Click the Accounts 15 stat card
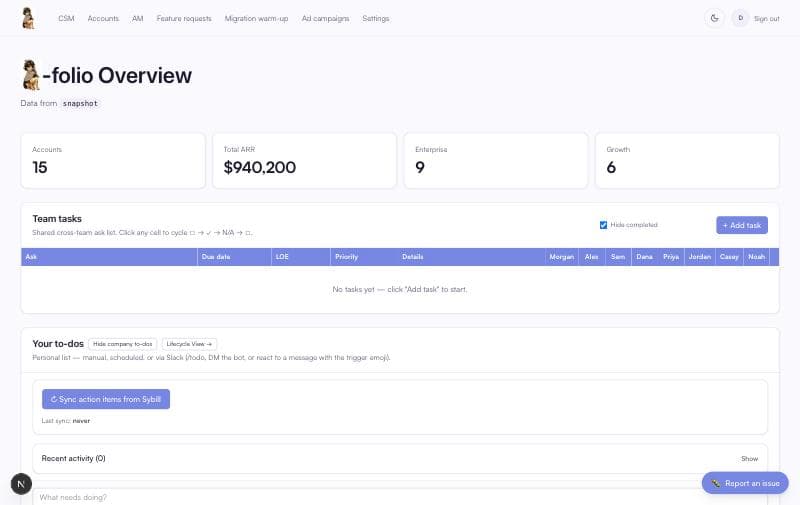Image resolution: width=800 pixels, height=505 pixels. (113, 161)
